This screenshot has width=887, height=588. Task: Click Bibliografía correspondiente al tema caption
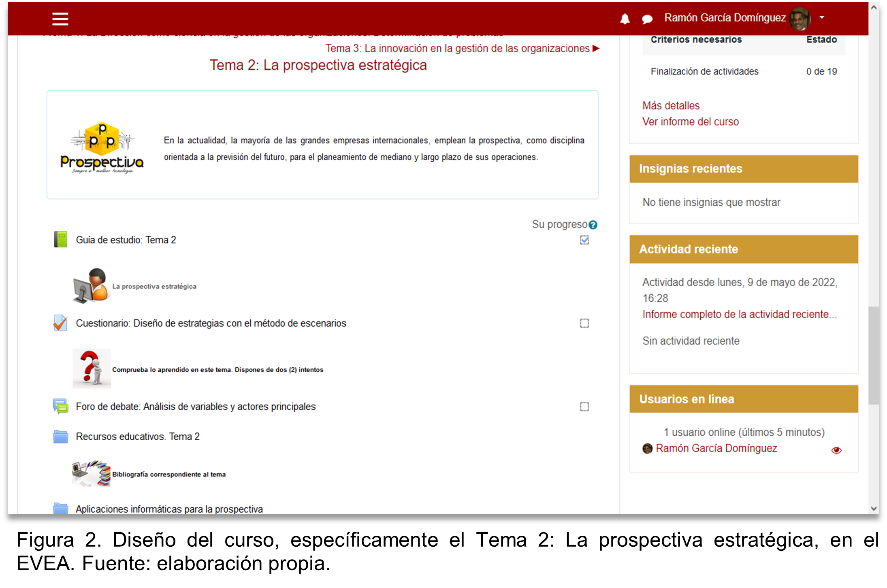[169, 474]
